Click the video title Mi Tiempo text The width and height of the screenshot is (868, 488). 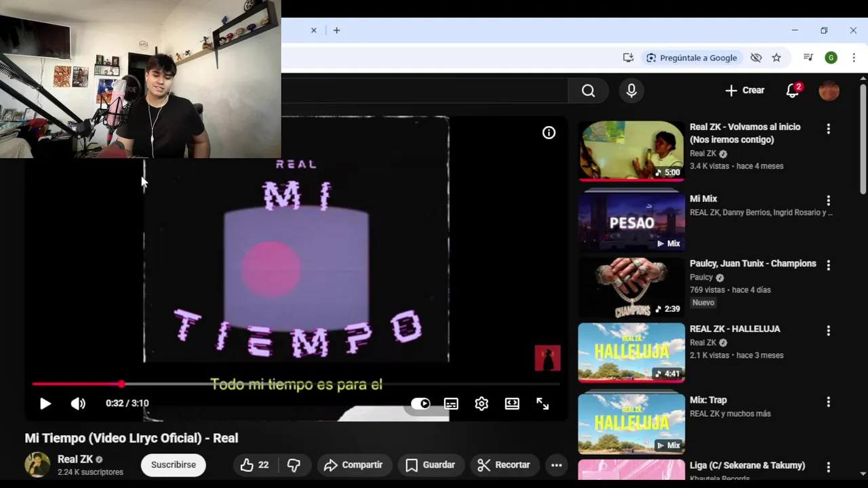tap(132, 438)
